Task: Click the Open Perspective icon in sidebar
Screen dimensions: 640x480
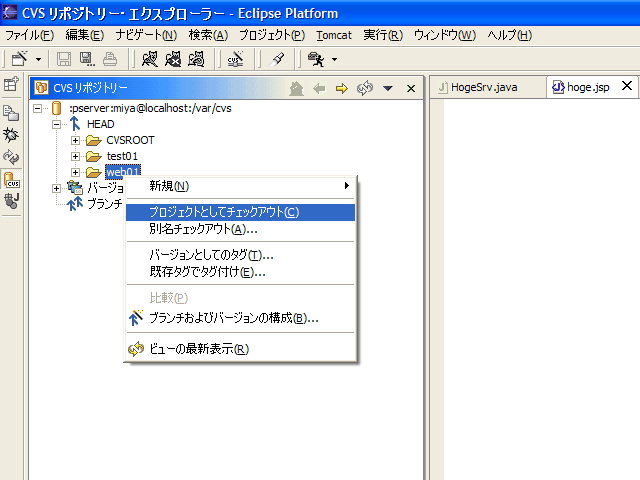Action: click(11, 84)
